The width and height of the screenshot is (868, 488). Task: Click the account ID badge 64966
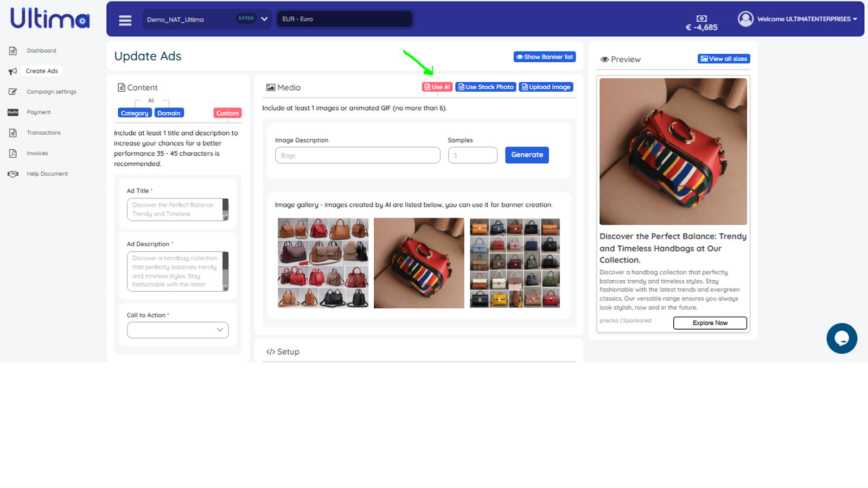246,18
